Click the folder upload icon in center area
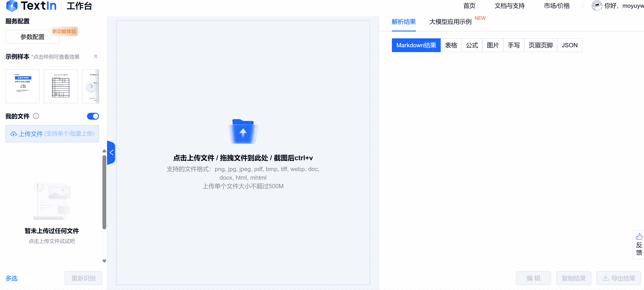The image size is (644, 290). click(243, 131)
